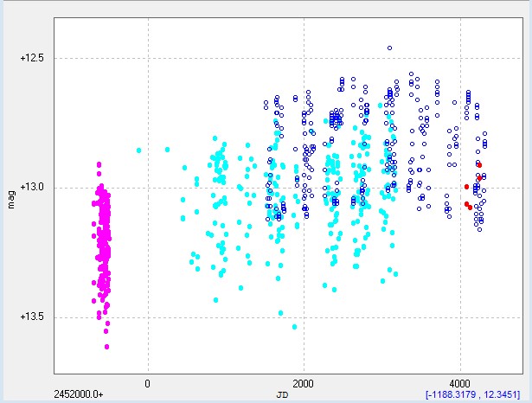Screen dimensions: 532x403
Task: Select the topmost magenta point near 12.9 mag
Action: 99,164
